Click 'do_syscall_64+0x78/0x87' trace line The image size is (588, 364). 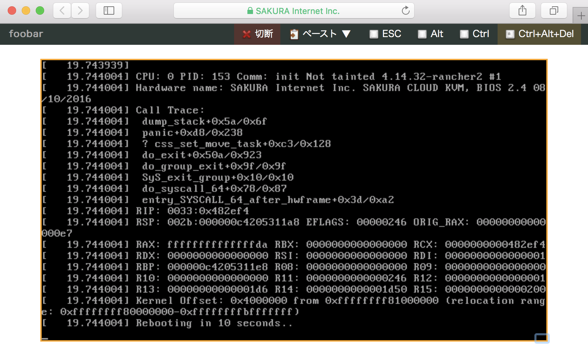click(x=164, y=189)
